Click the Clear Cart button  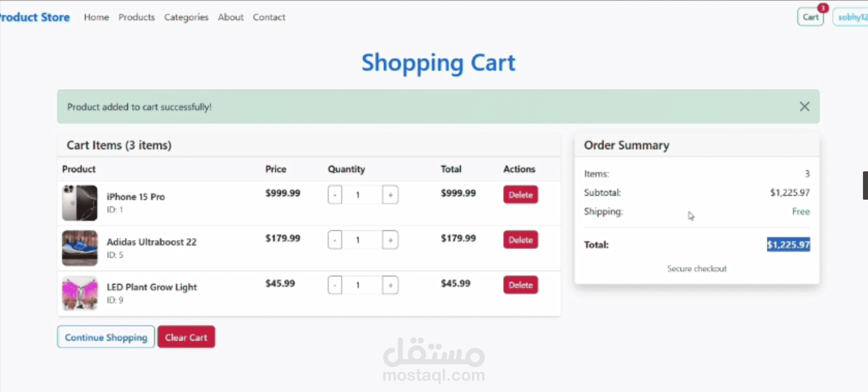tap(186, 337)
